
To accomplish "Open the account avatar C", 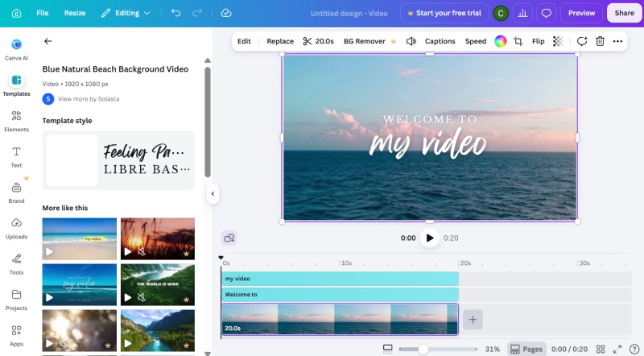I will click(x=501, y=13).
